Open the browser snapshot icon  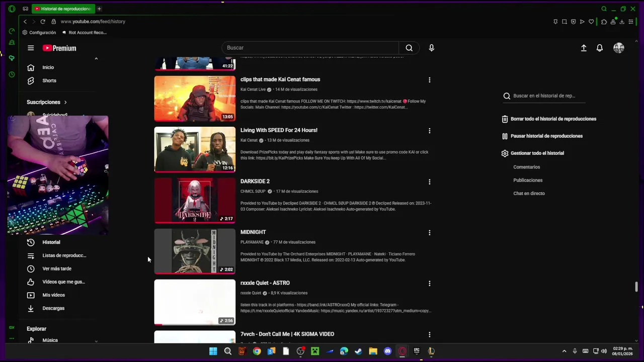(564, 22)
